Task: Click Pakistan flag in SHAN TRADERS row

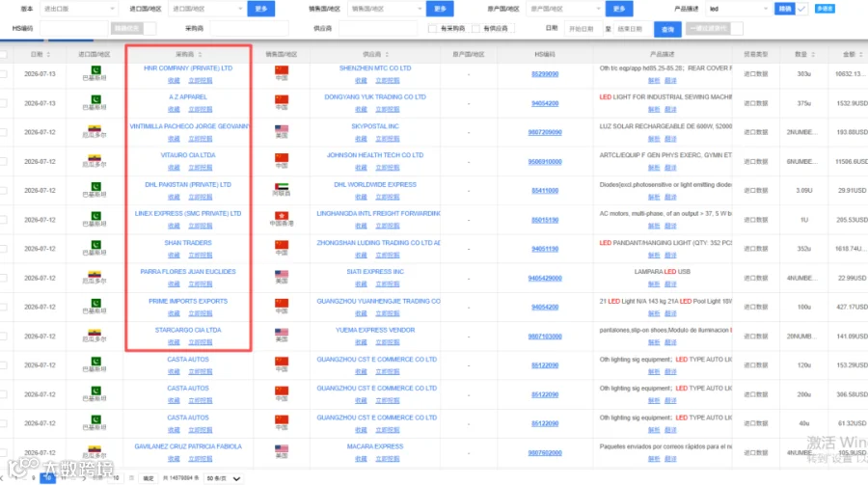Action: [95, 244]
